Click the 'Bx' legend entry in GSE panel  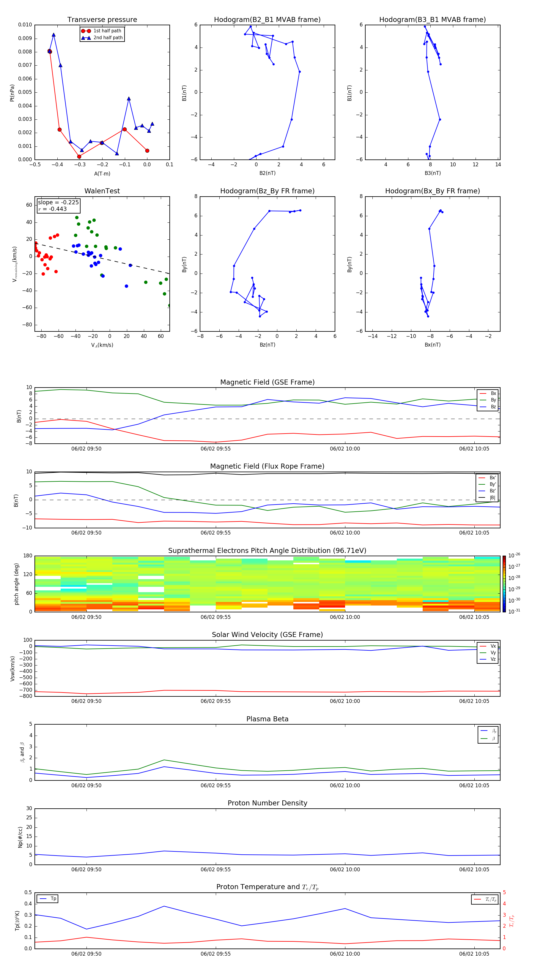(488, 393)
